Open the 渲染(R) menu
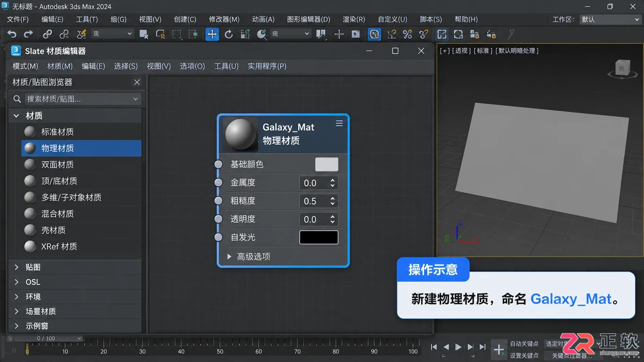Screen dimensions: 644x362 [354, 19]
